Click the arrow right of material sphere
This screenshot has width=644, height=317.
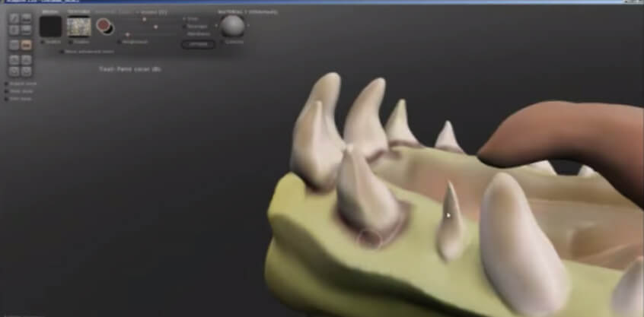pos(248,25)
